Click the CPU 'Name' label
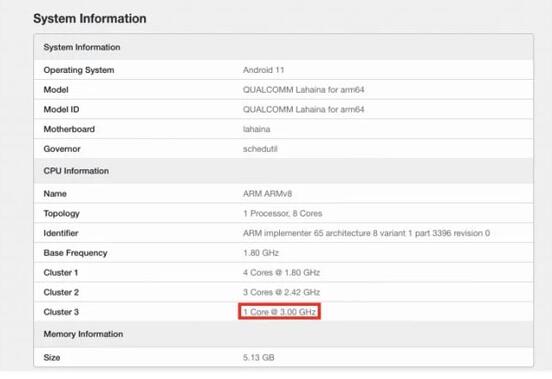The height and width of the screenshot is (379, 552). (55, 194)
